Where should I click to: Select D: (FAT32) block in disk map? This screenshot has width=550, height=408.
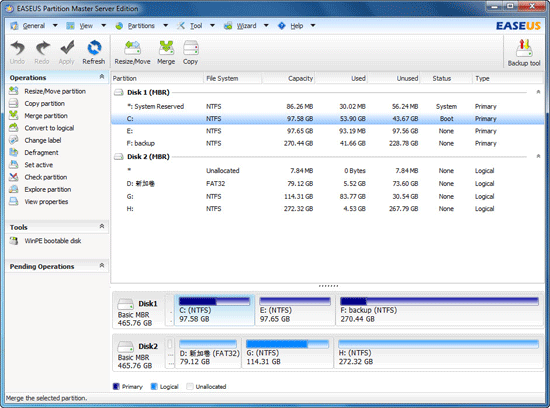click(x=208, y=353)
